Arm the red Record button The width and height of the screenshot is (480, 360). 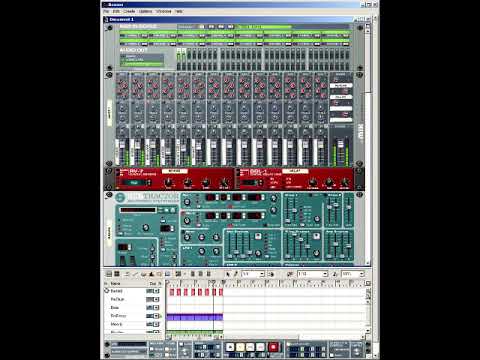coord(273,347)
